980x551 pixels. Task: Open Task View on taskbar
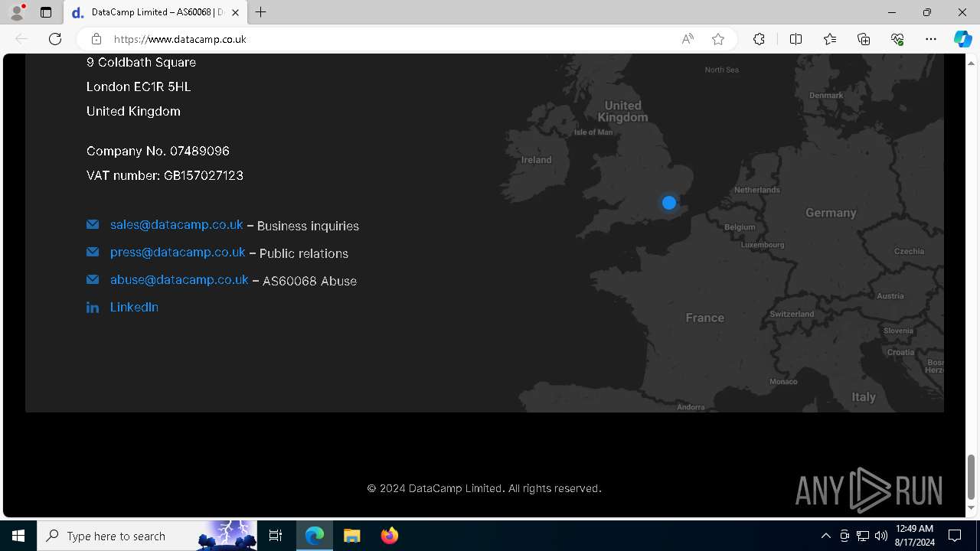276,536
